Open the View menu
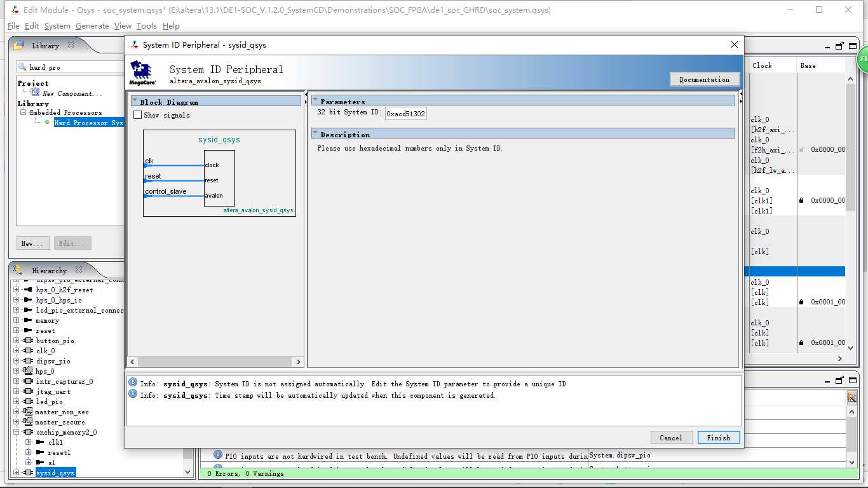The image size is (868, 488). pos(123,26)
